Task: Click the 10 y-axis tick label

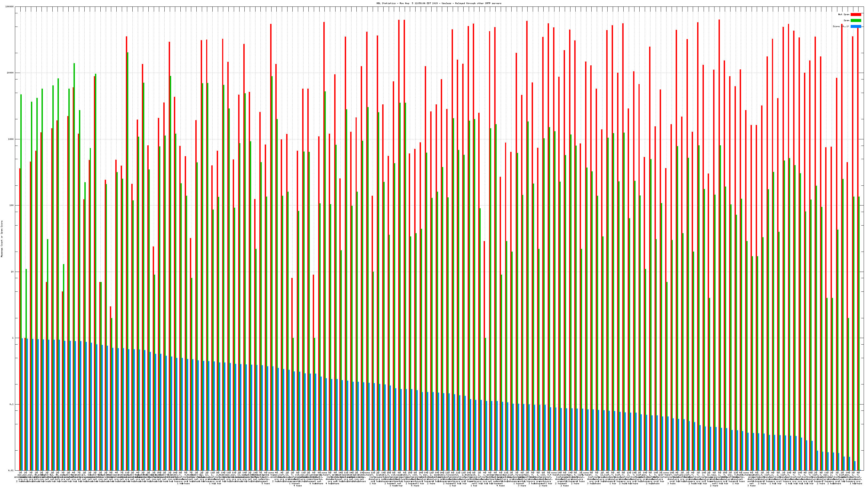Action: pyautogui.click(x=12, y=272)
